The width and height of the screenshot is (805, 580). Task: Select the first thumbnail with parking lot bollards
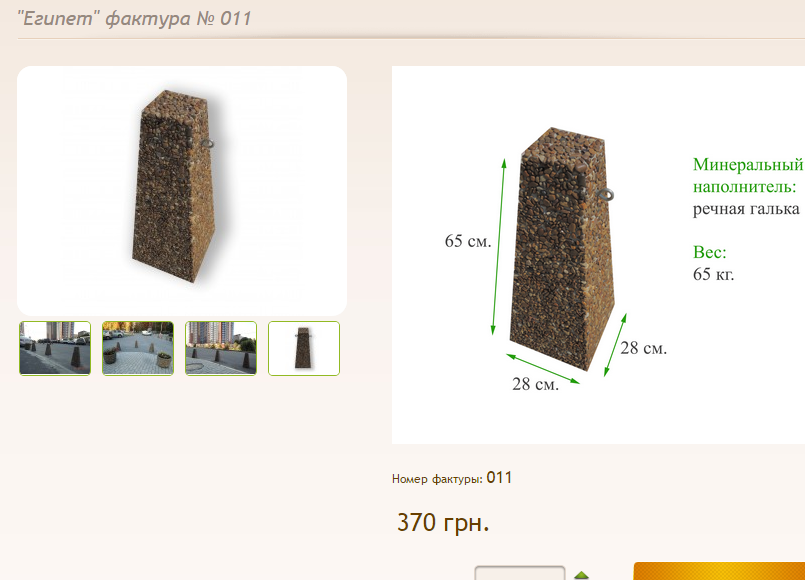click(x=55, y=348)
